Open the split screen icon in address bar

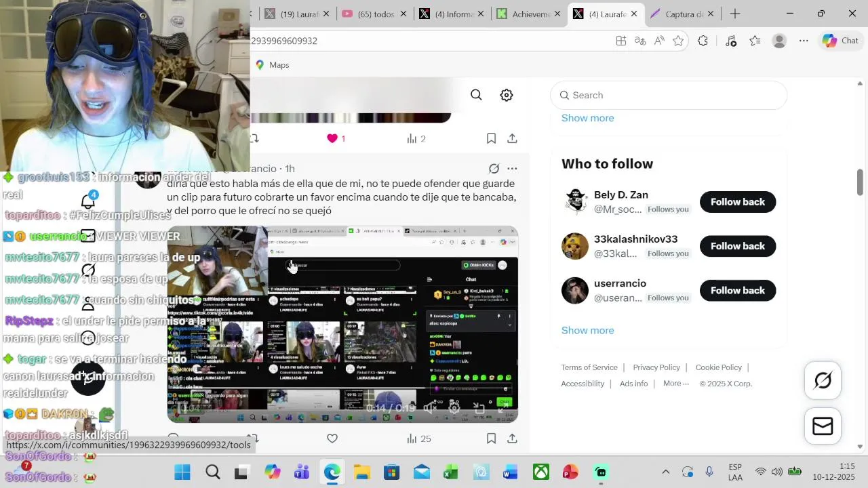pyautogui.click(x=620, y=41)
